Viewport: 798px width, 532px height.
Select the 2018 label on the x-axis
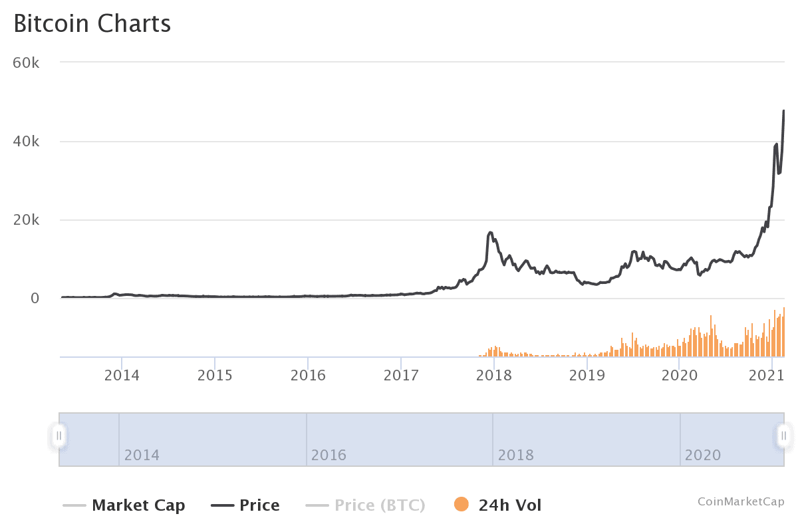pos(493,376)
